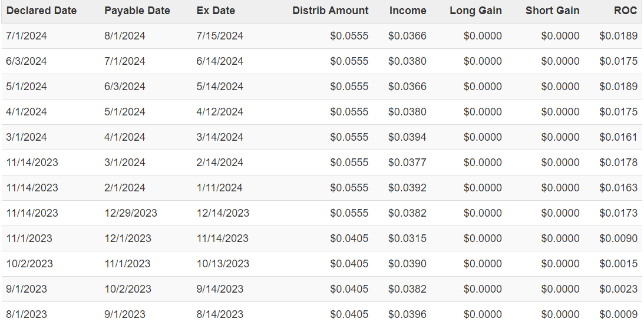The image size is (644, 325).
Task: Click the Income column header
Action: point(408,11)
